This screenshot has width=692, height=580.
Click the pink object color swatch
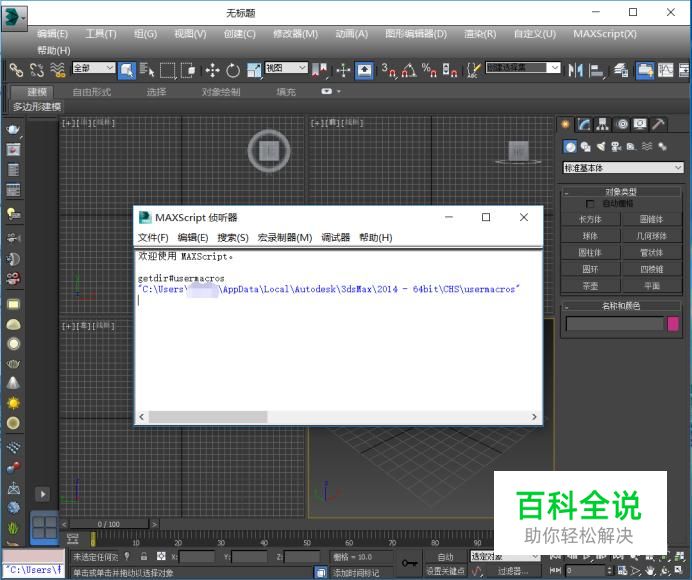[673, 324]
